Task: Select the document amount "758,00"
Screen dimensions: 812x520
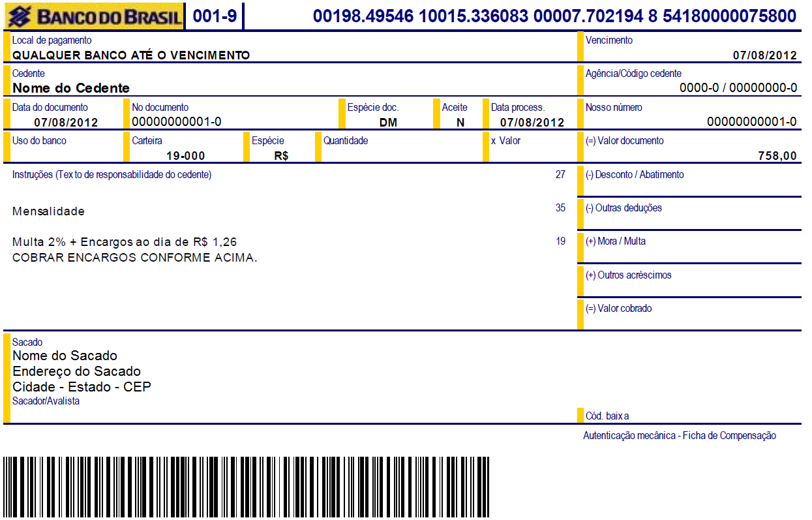Action: [x=777, y=155]
